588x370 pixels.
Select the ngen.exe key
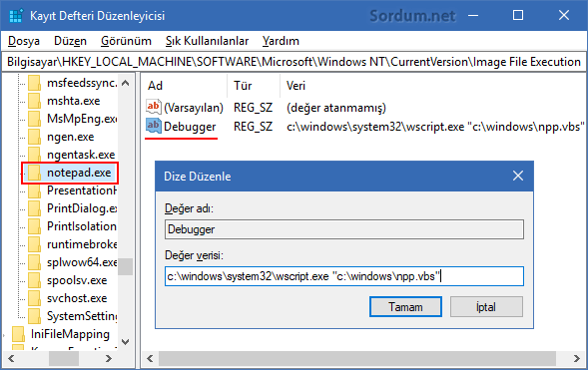click(x=71, y=137)
